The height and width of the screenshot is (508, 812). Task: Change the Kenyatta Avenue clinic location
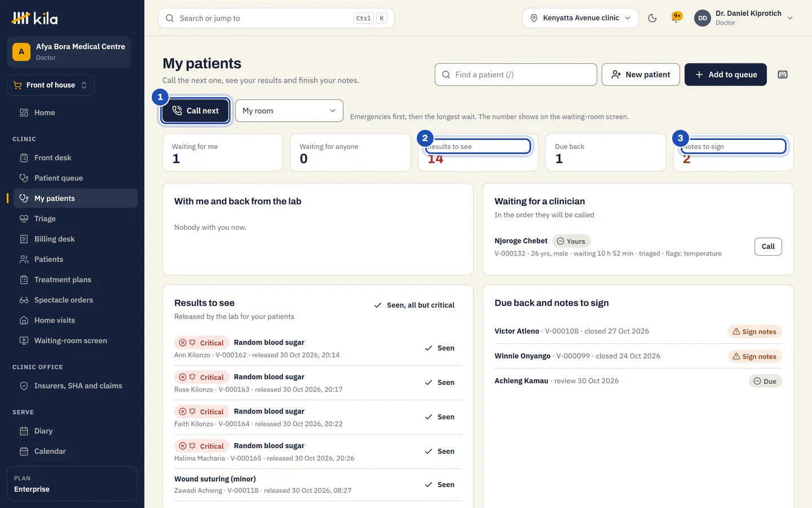tap(580, 18)
